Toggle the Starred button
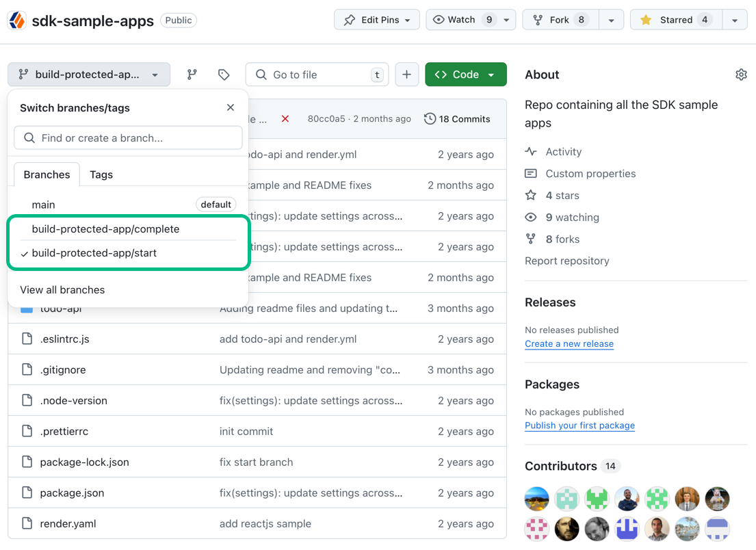This screenshot has width=756, height=550. [675, 20]
